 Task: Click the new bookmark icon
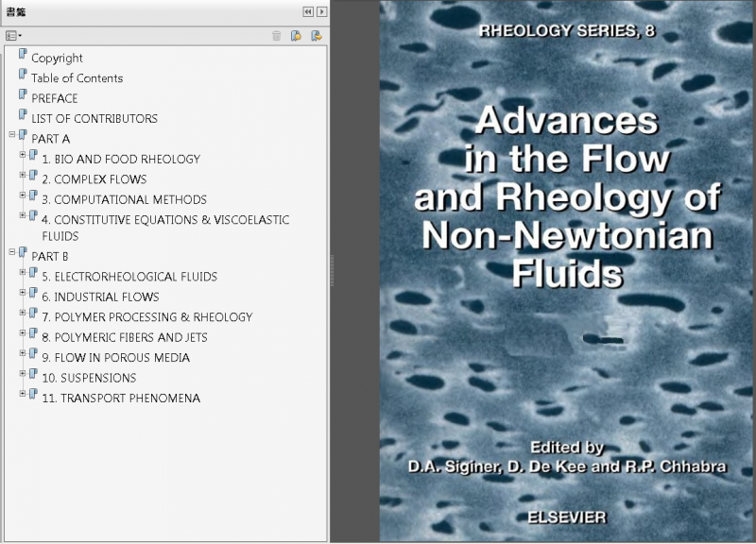pos(296,36)
